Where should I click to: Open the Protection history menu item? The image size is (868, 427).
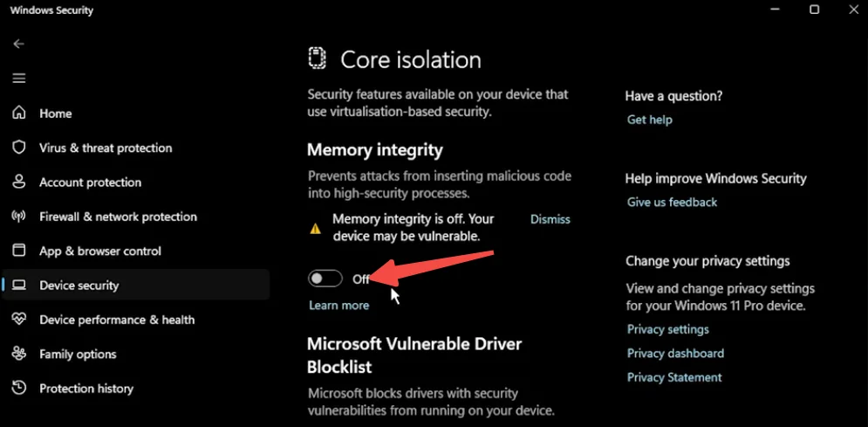[86, 389]
